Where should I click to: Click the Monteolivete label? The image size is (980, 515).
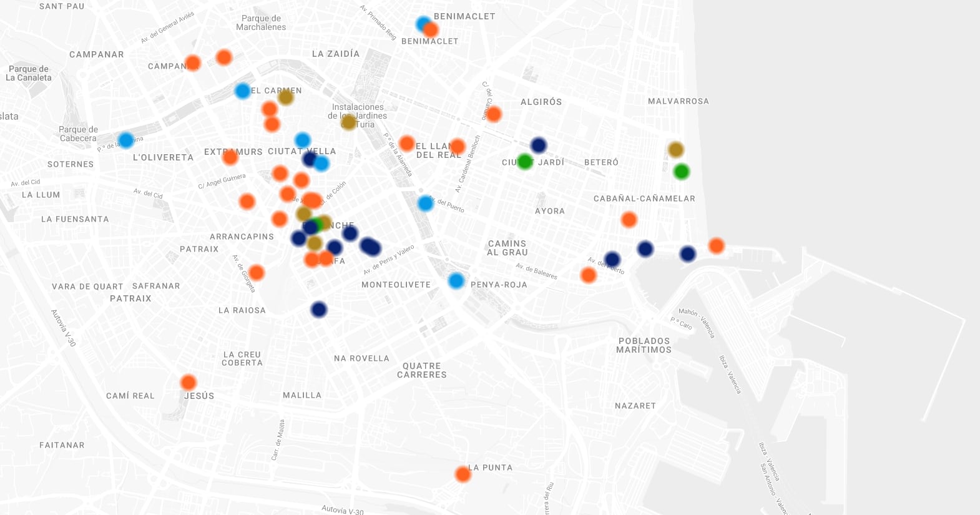396,285
